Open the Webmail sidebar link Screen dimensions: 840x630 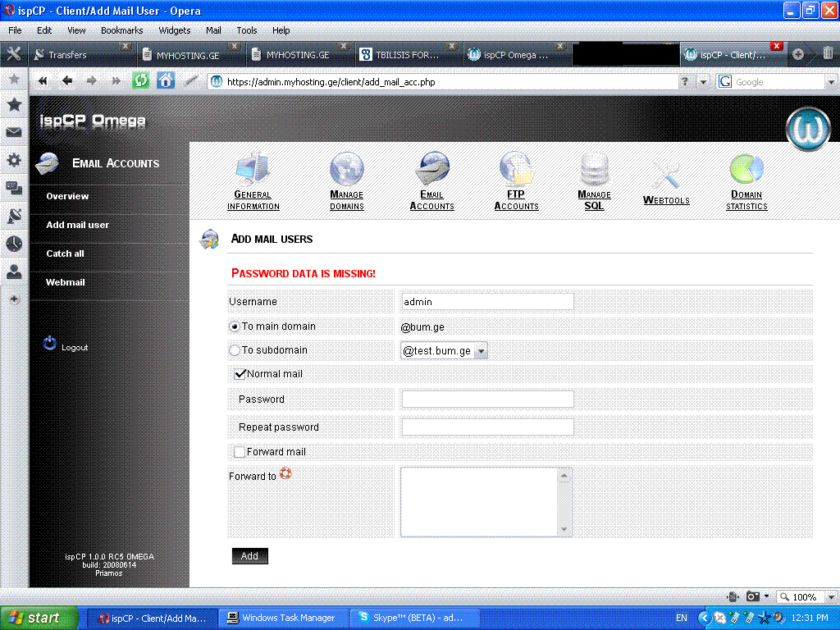click(66, 282)
